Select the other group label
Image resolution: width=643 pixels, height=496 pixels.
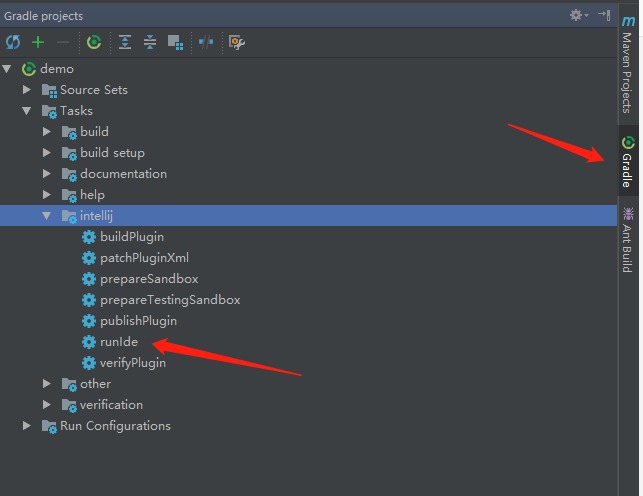coord(95,384)
